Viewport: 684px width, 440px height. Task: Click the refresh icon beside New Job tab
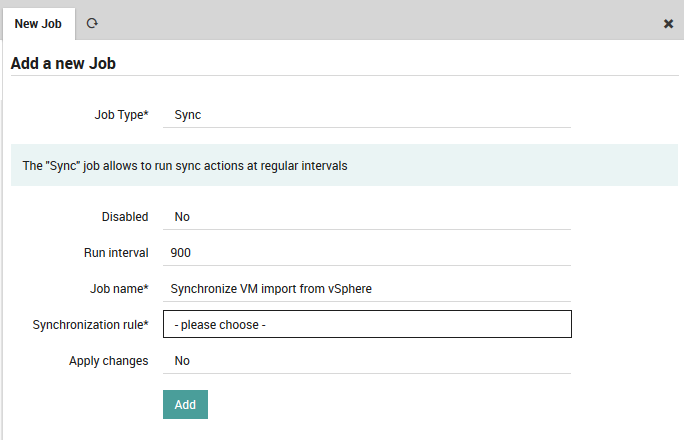[92, 23]
